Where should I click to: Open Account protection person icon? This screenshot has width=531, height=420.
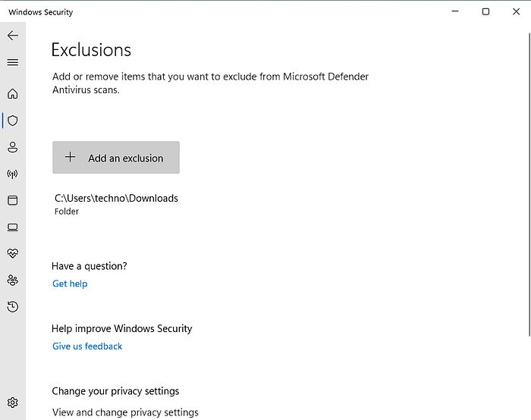[x=13, y=147]
